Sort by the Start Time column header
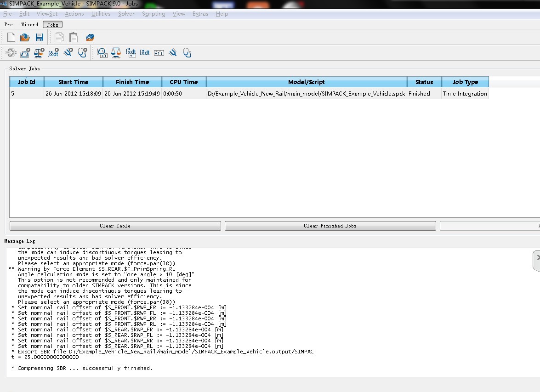This screenshot has height=392, width=540. [x=74, y=82]
